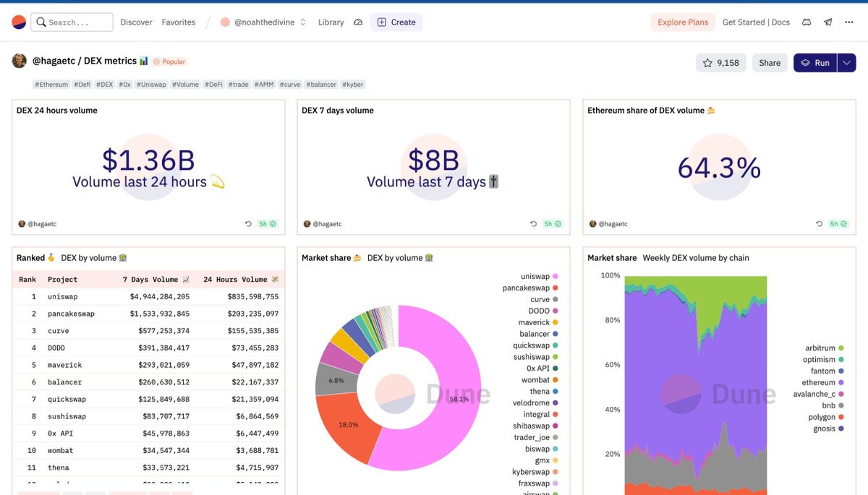This screenshot has height=495, width=868.
Task: Open the Library menu item
Action: click(x=331, y=22)
